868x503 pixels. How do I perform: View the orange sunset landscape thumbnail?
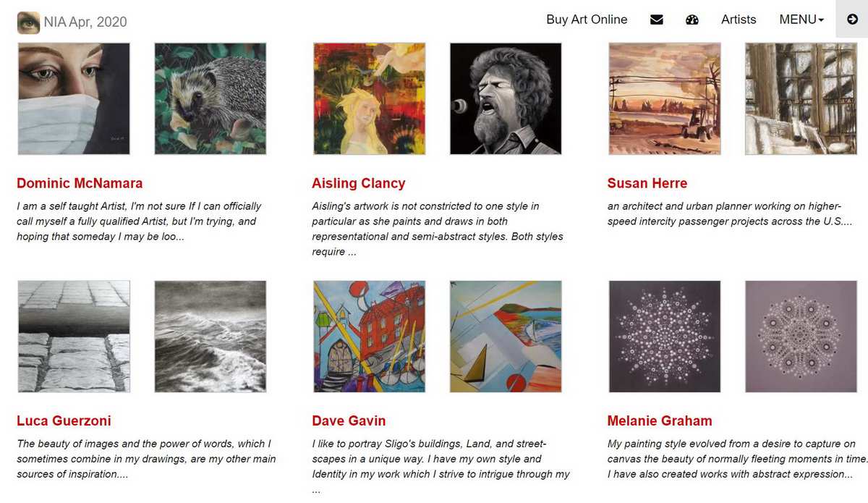[x=664, y=98]
